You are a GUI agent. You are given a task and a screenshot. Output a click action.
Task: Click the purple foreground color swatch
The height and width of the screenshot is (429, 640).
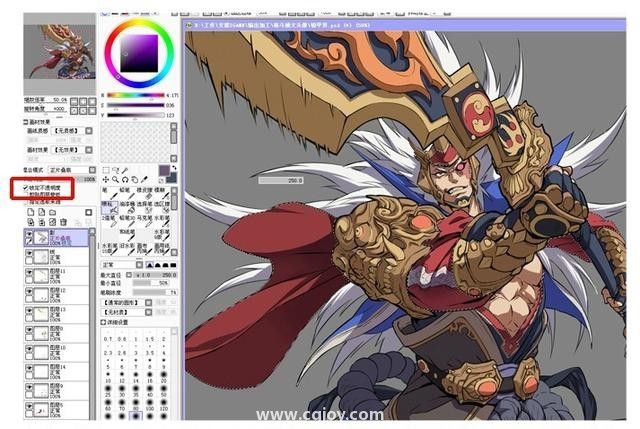pyautogui.click(x=164, y=170)
